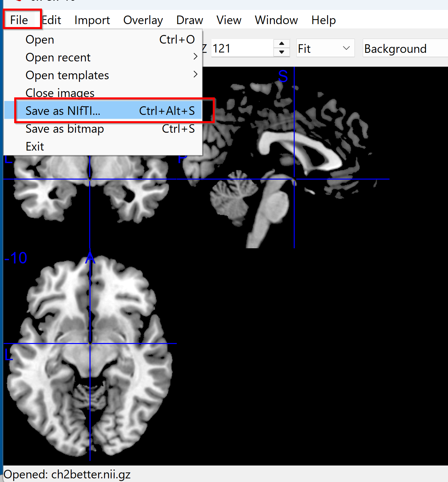Decrease Z slice with down arrow

tap(281, 52)
